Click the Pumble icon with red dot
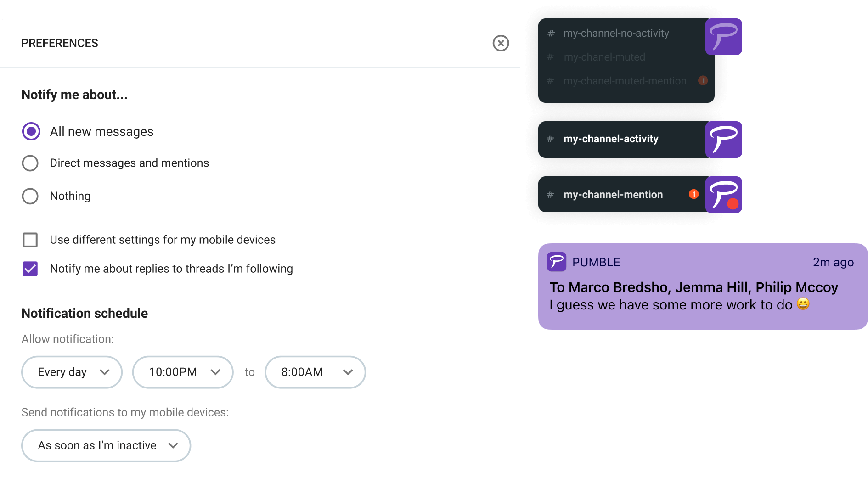868x483 pixels. pyautogui.click(x=723, y=195)
